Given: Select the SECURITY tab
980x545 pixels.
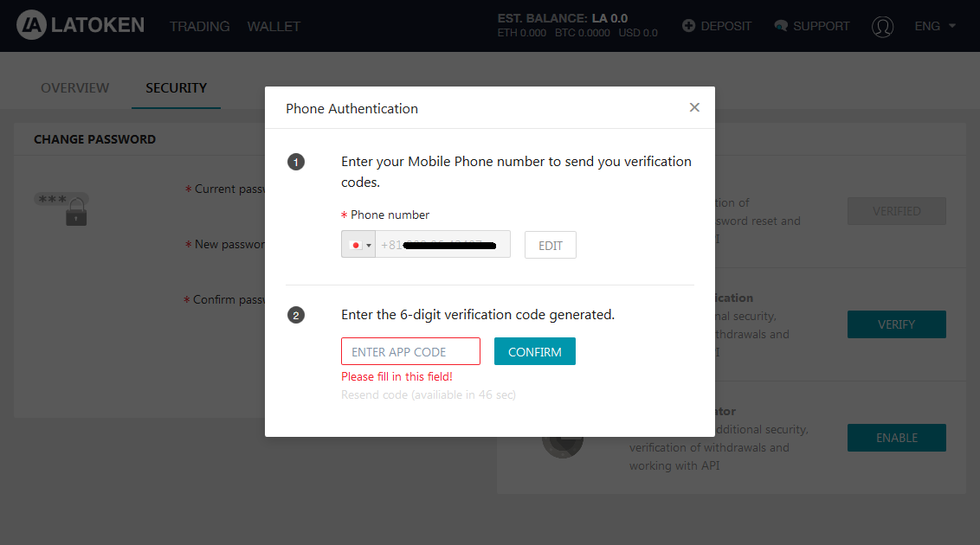Looking at the screenshot, I should tap(177, 88).
